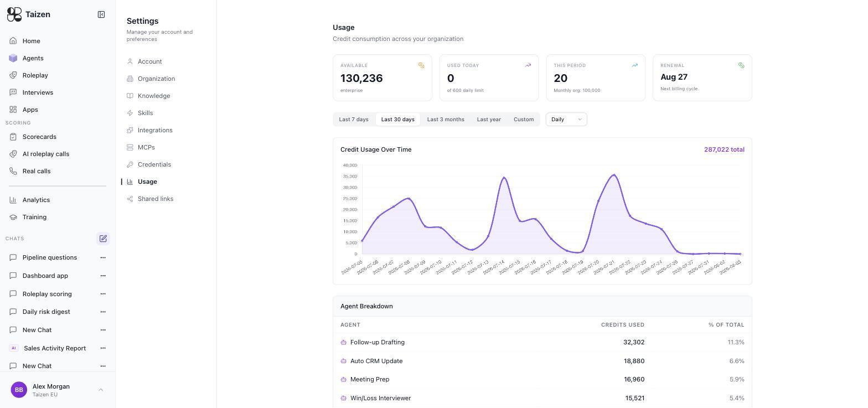Click the Real calls phone icon
868x408 pixels.
[x=13, y=171]
